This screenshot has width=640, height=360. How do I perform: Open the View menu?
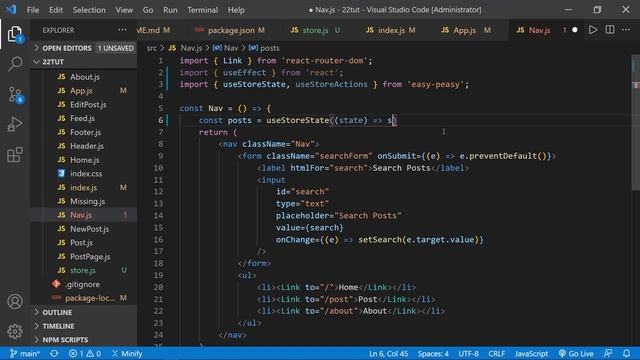pos(124,10)
